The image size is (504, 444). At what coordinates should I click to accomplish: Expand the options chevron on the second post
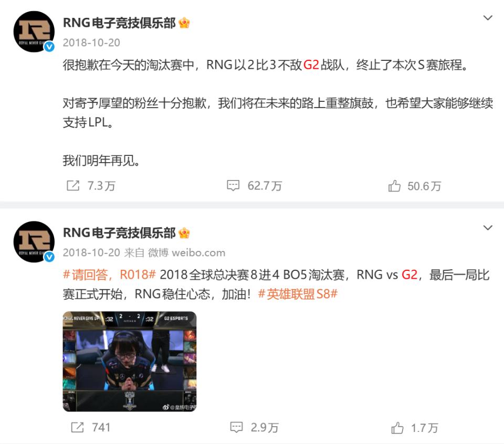point(488,228)
